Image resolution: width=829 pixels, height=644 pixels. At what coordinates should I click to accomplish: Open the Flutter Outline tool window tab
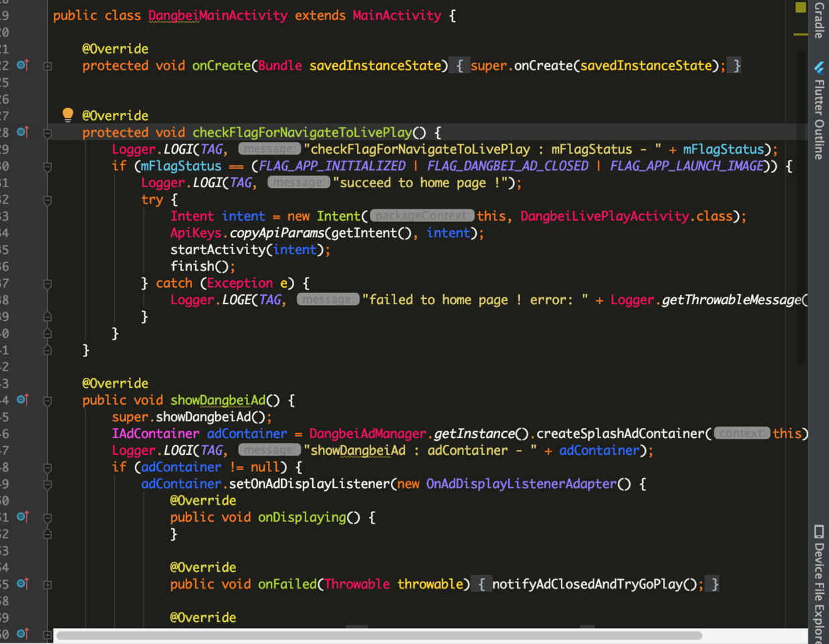point(819,110)
